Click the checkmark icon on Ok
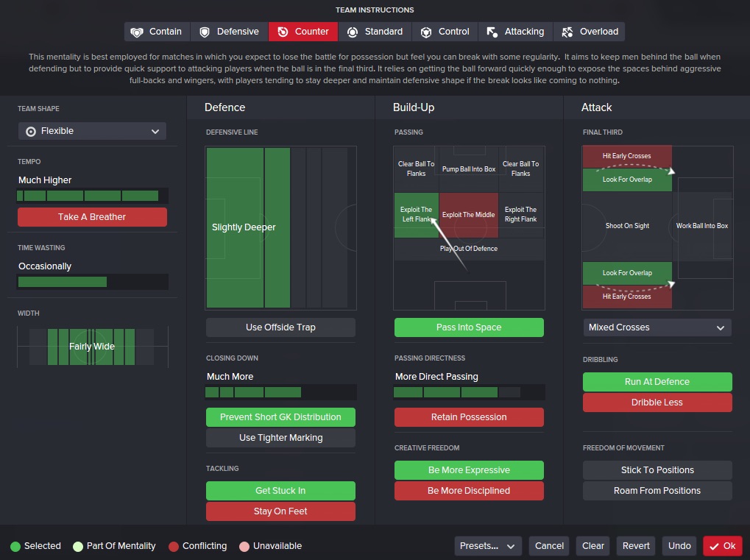This screenshot has width=750, height=560. [x=714, y=546]
